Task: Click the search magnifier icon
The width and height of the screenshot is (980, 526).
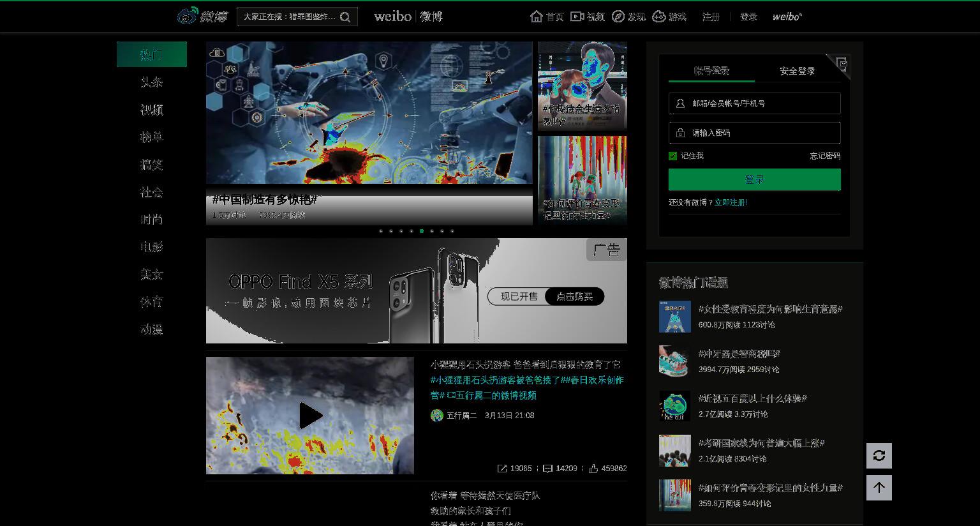Action: pyautogui.click(x=345, y=17)
